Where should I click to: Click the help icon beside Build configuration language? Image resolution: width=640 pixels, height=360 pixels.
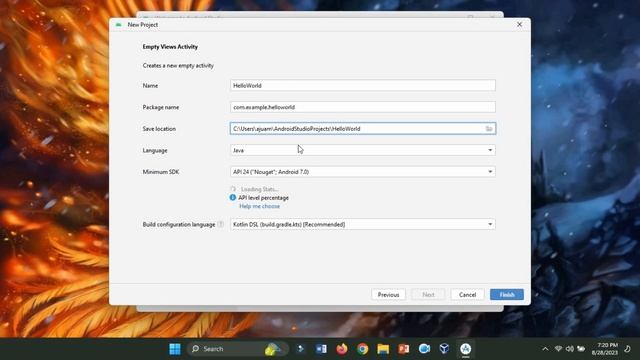(220, 224)
